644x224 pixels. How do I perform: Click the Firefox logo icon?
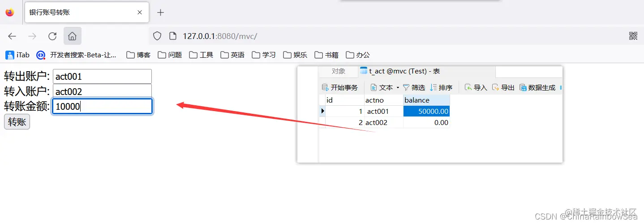[x=10, y=13]
